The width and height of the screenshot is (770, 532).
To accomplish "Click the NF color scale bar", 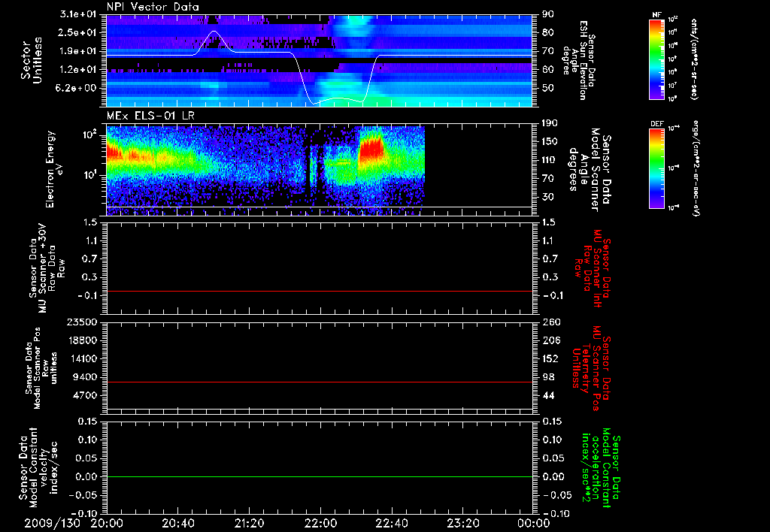I will (656, 59).
